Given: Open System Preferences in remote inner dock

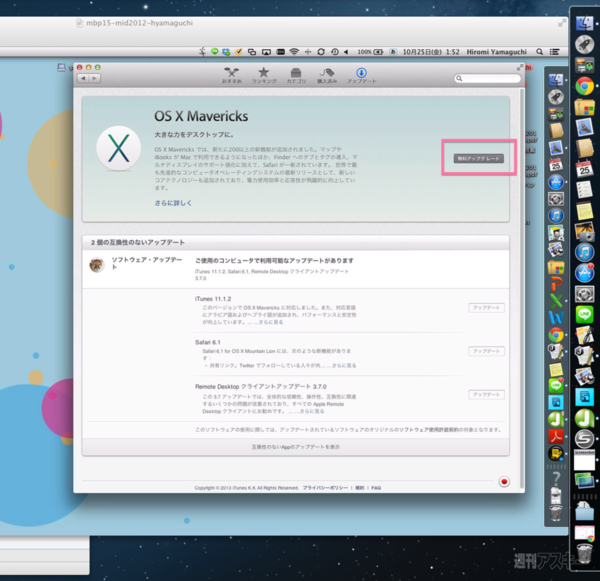Looking at the screenshot, I should coord(556,199).
